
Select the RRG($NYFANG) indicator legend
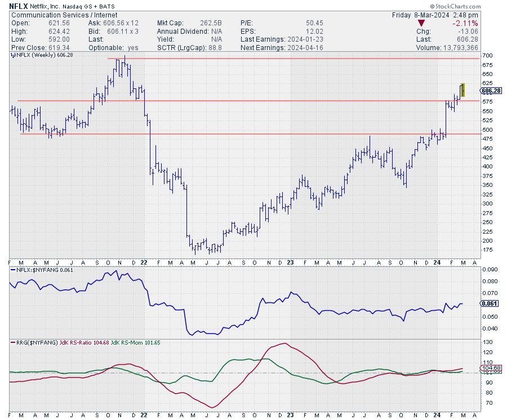(34, 342)
